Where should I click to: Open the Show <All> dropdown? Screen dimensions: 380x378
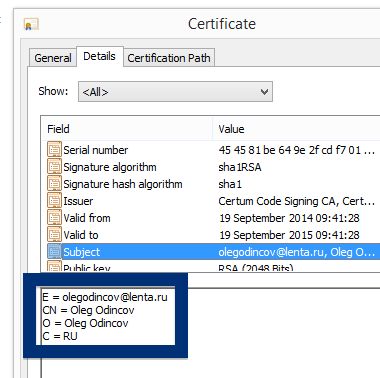(175, 92)
